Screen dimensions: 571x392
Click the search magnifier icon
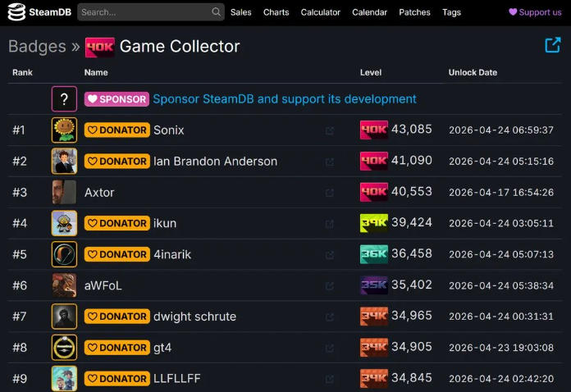pos(216,12)
